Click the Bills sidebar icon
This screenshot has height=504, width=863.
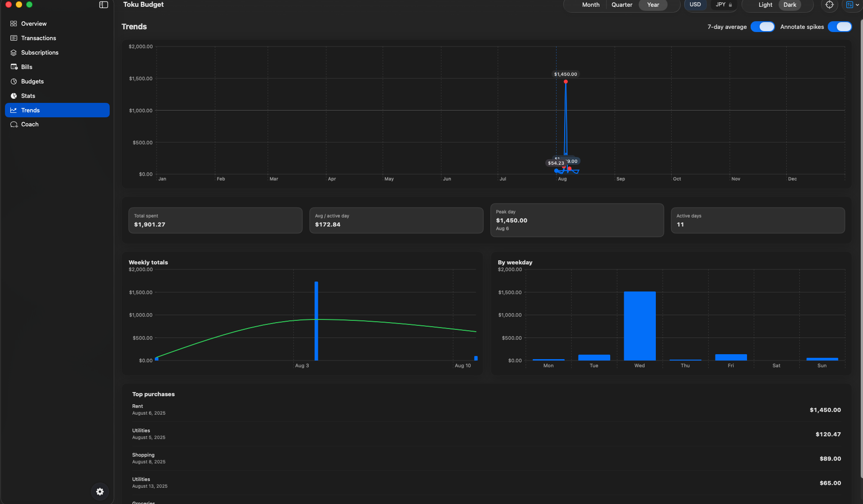tap(14, 67)
